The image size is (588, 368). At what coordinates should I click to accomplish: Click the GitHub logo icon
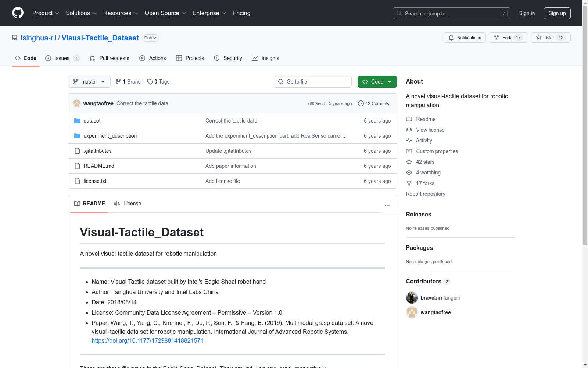coord(18,13)
